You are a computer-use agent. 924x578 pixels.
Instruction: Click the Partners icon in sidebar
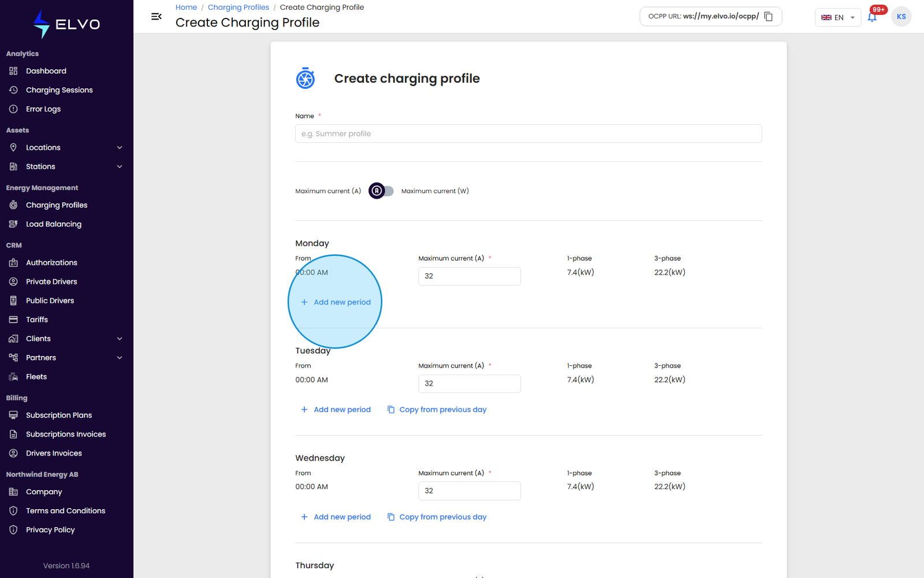(x=13, y=358)
